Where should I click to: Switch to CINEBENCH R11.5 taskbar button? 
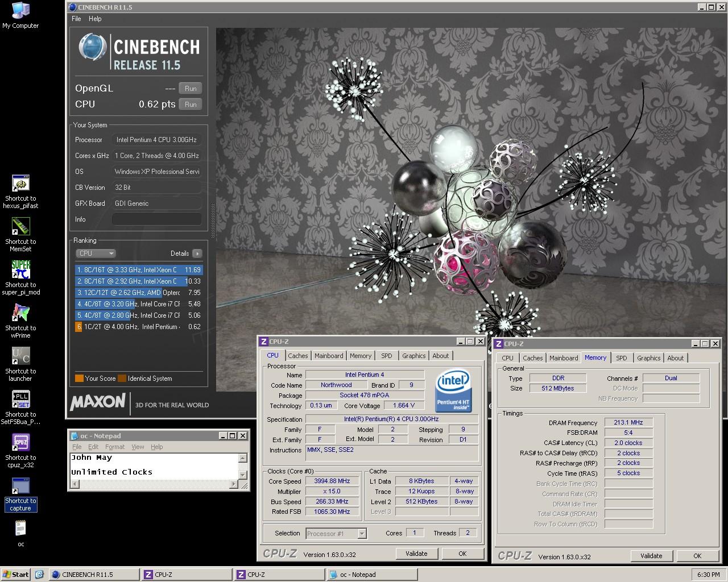pyautogui.click(x=94, y=575)
